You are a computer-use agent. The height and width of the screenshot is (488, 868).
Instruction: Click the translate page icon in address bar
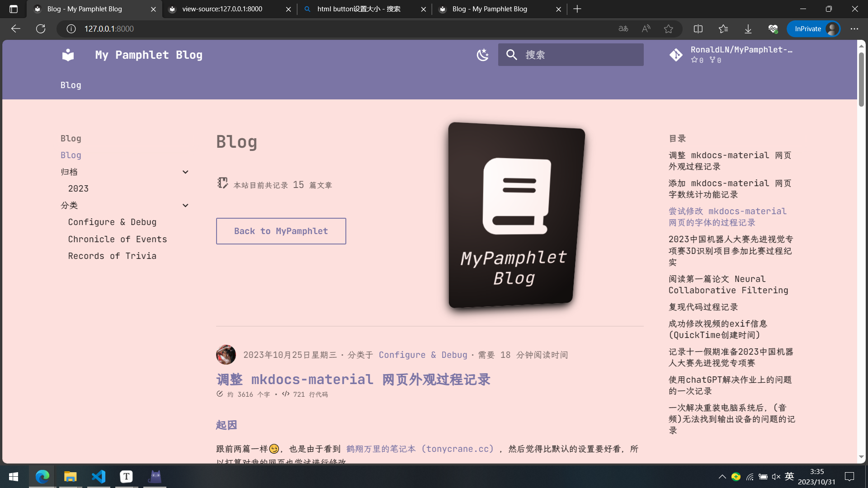pos(623,29)
